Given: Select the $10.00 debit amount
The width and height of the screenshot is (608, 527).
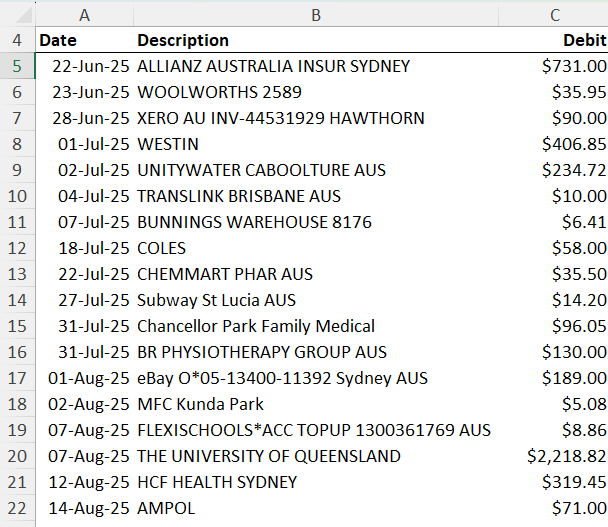Looking at the screenshot, I should (x=553, y=196).
